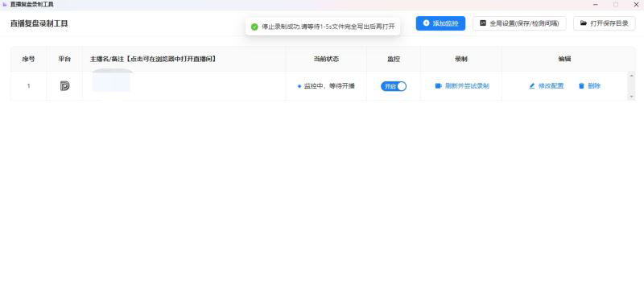Screen dimensions: 644x298
Task: Open the save directory via 打开保存目录
Action: point(605,23)
